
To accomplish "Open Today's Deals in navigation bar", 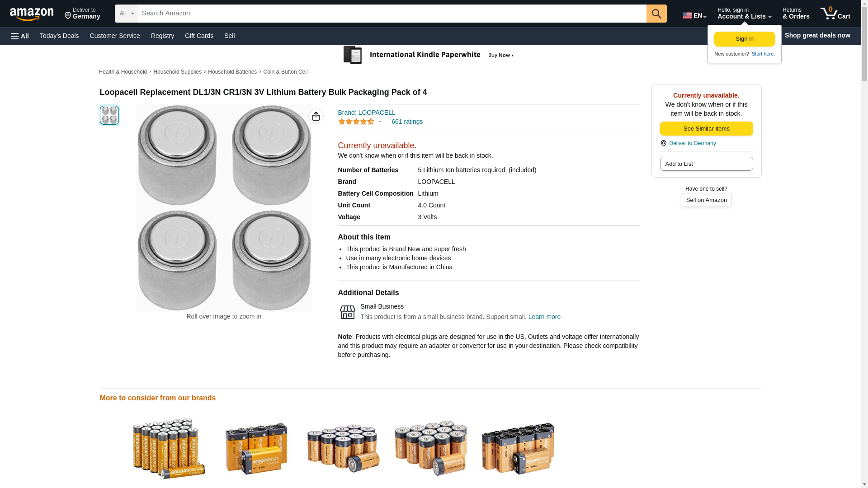I will pos(59,36).
